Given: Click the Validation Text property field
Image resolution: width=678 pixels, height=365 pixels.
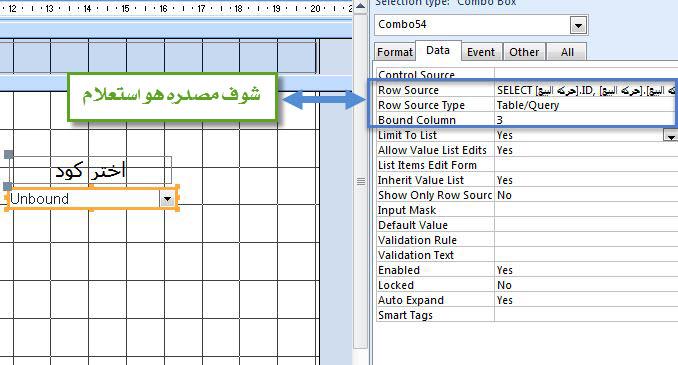Looking at the screenshot, I should click(586, 255).
